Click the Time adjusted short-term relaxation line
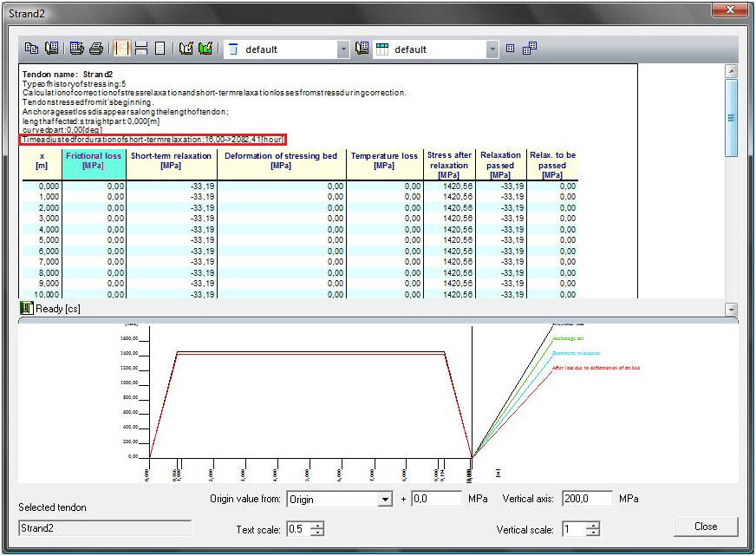Screen dimensions: 756x556 [153, 140]
